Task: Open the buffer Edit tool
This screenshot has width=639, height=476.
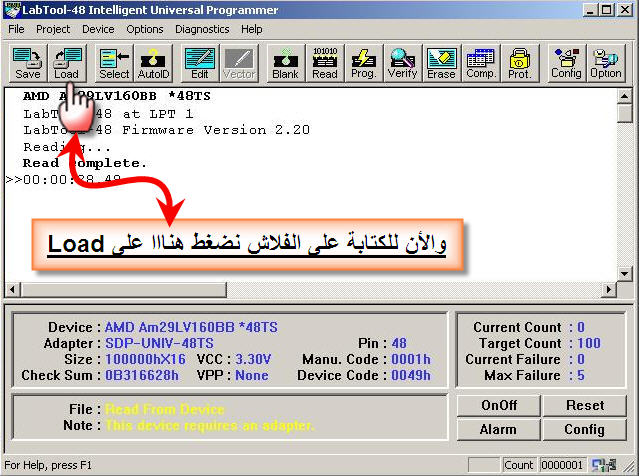Action: pyautogui.click(x=200, y=63)
